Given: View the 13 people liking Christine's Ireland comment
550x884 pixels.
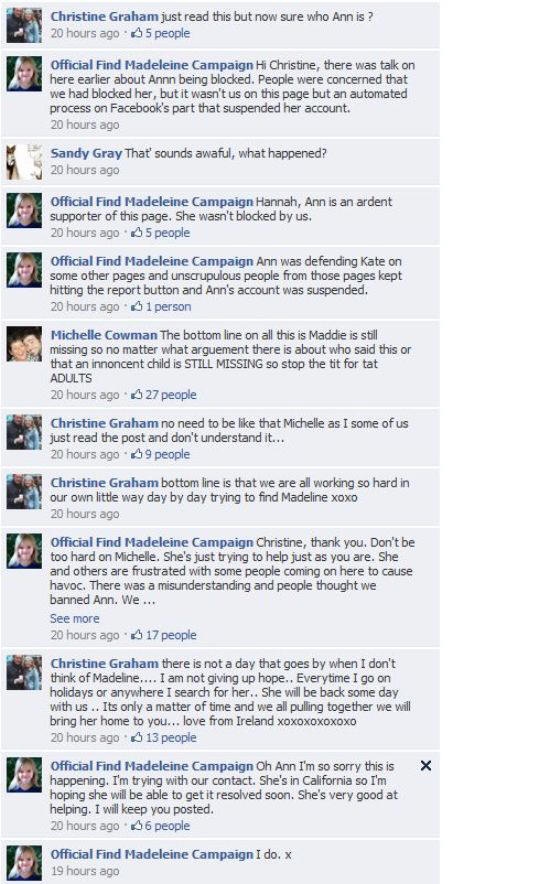Looking at the screenshot, I should pyautogui.click(x=171, y=737).
